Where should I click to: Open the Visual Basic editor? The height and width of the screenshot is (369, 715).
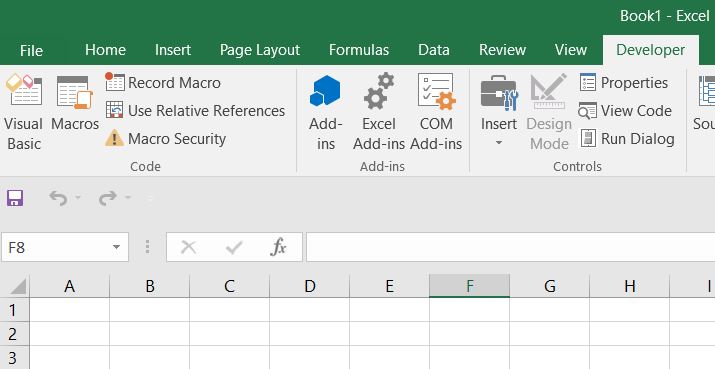pos(24,112)
